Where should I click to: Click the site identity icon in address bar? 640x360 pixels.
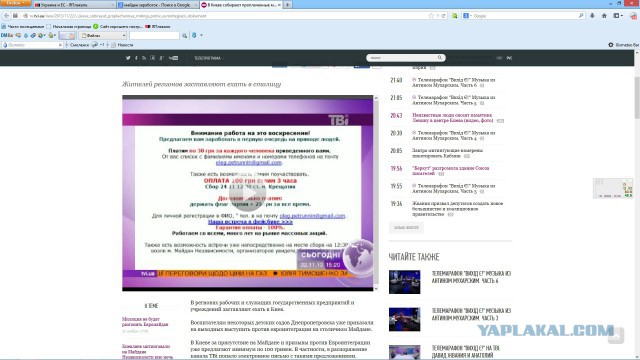click(25, 16)
